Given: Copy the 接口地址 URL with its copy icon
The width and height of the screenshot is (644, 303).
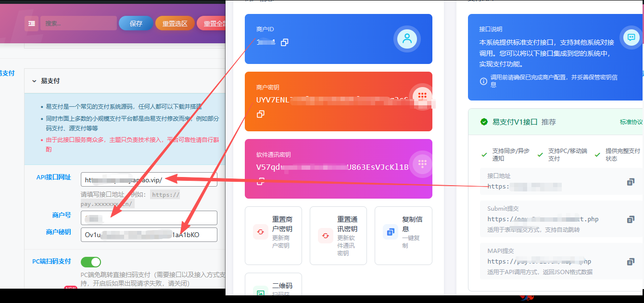Looking at the screenshot, I should pyautogui.click(x=631, y=182).
